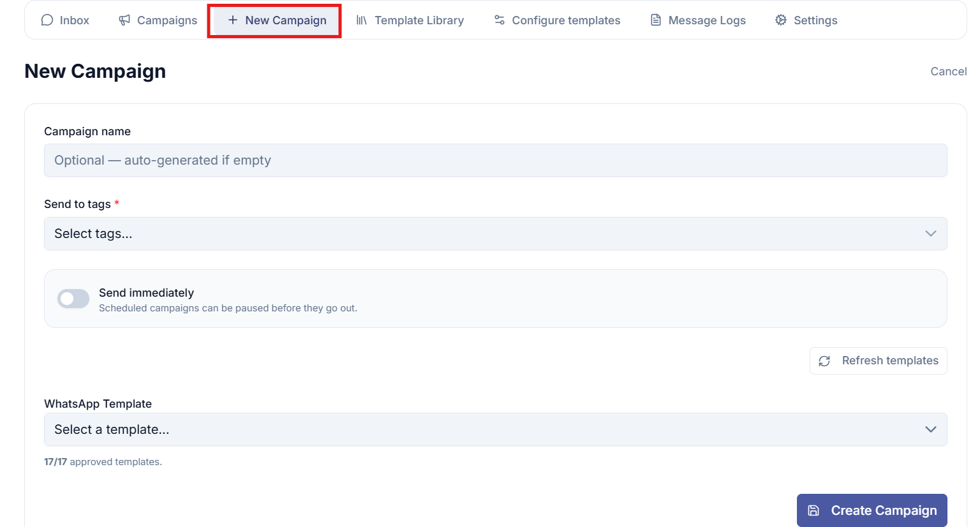The image size is (980, 527).
Task: Expand the Send to tags chevron
Action: [x=931, y=234]
